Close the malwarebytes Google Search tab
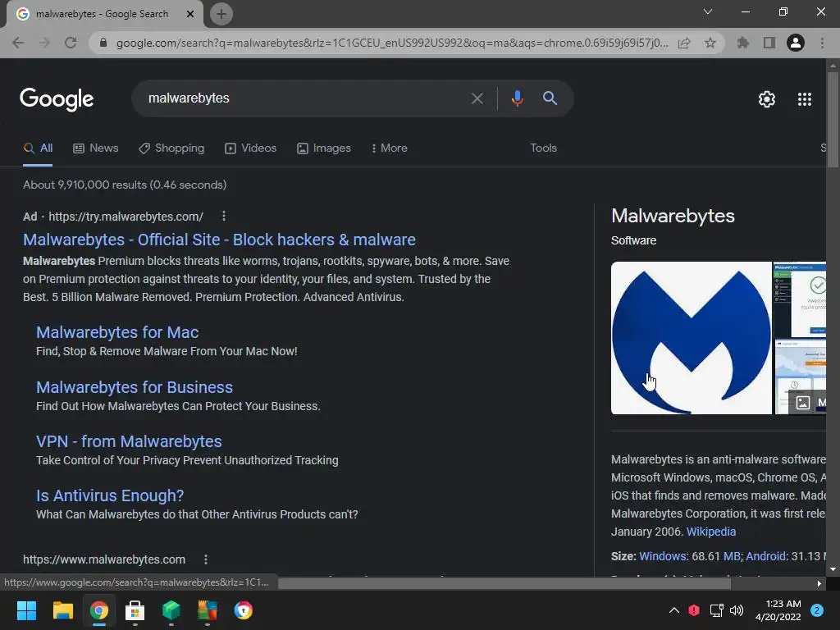 coord(190,14)
